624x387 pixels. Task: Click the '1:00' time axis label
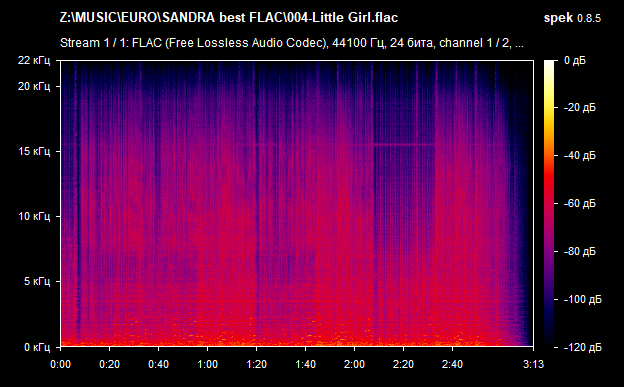207,364
